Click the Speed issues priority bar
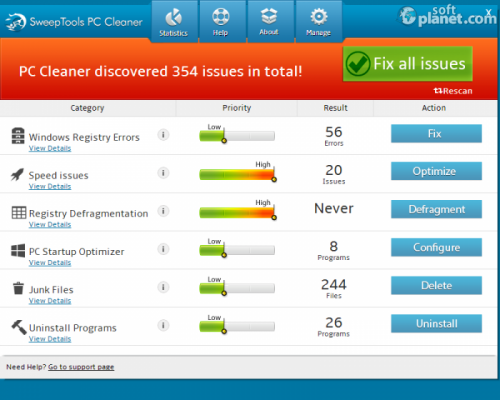Image resolution: width=500 pixels, height=400 pixels. click(237, 174)
